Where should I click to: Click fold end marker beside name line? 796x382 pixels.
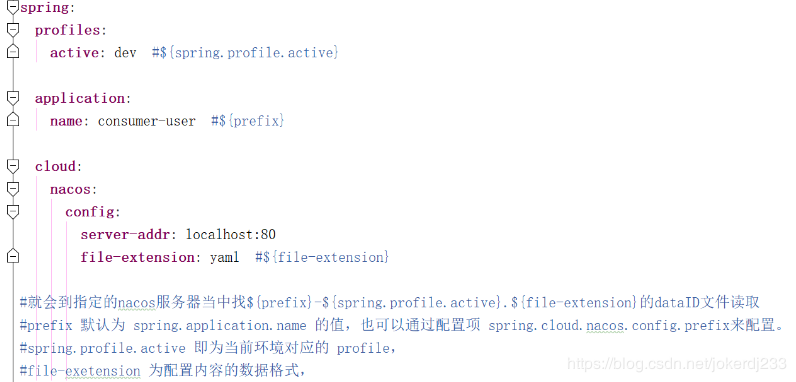(13, 120)
